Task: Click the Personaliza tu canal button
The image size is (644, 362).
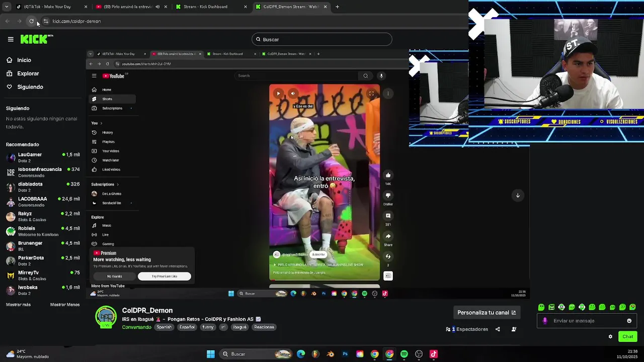Action: point(487,312)
